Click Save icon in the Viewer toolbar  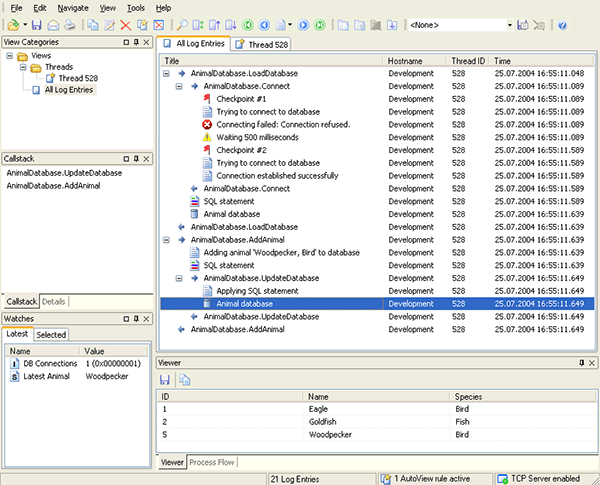(167, 380)
